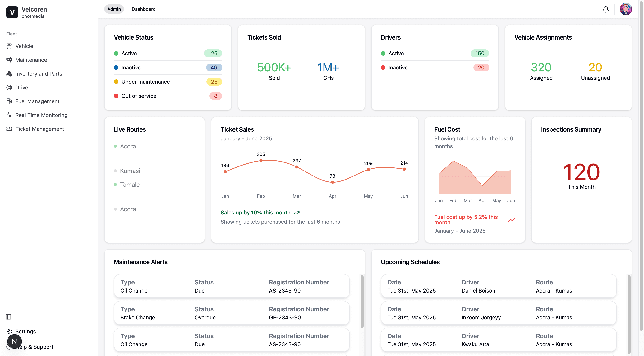Click the Fuel Cost area chart
Image resolution: width=644 pixels, height=356 pixels.
point(475,177)
